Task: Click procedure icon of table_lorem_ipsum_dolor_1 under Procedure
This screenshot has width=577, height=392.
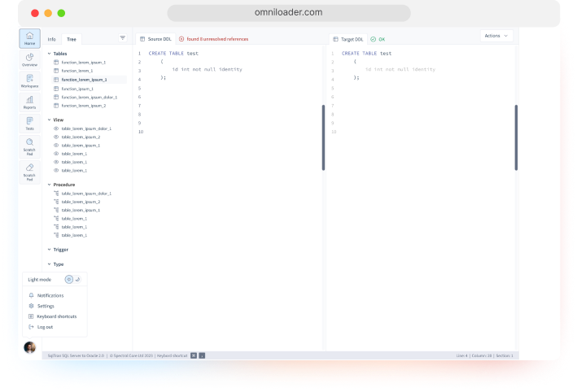Action: (x=56, y=194)
